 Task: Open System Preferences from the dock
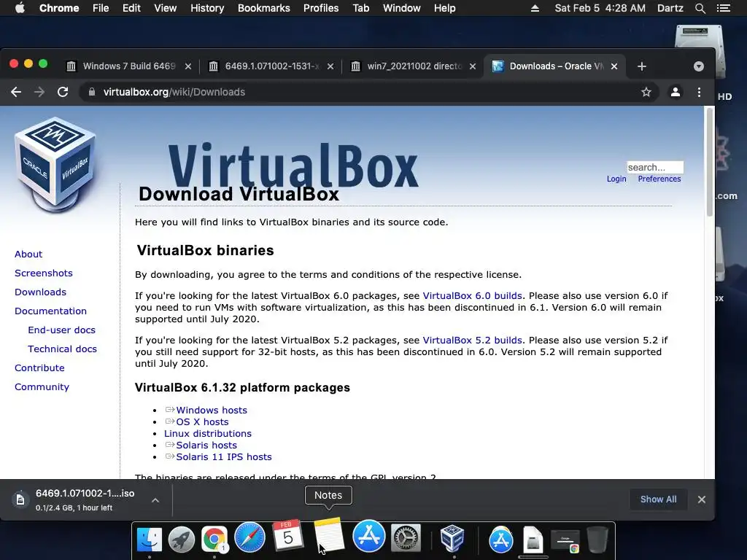pyautogui.click(x=406, y=539)
